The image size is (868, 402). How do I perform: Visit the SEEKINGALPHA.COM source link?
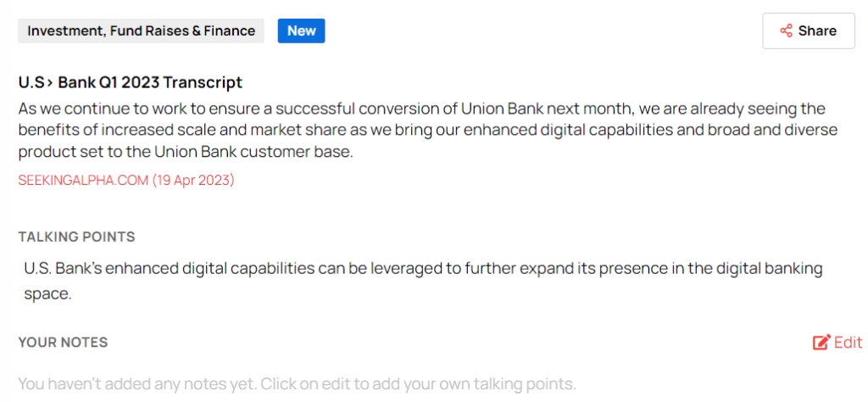83,180
